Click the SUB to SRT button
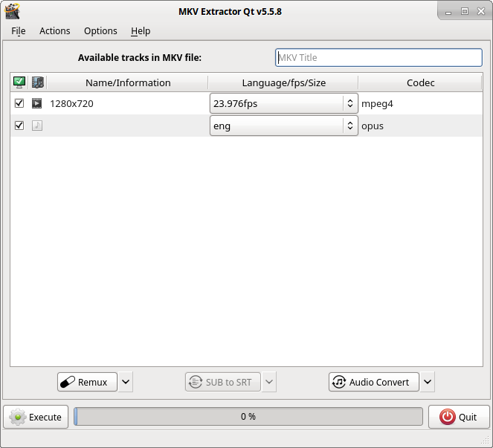 [x=222, y=382]
